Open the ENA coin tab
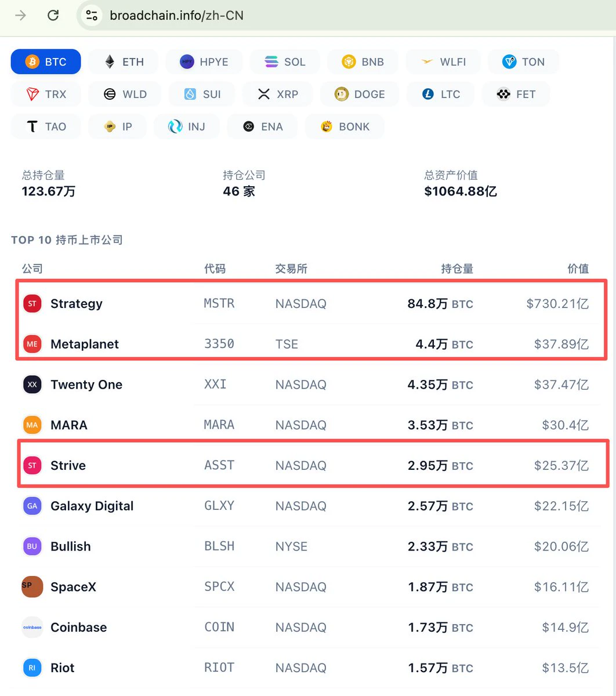Image resolution: width=616 pixels, height=696 pixels. (x=262, y=126)
